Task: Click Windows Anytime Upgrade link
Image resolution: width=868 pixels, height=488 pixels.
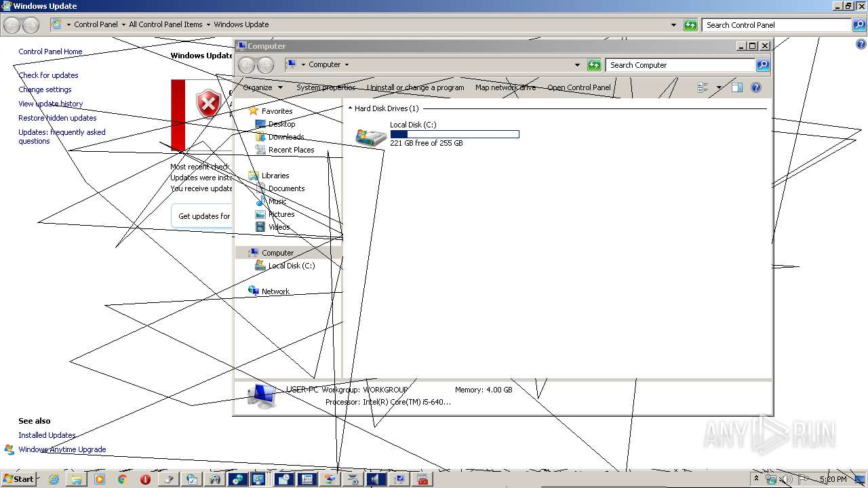Action: pos(62,449)
